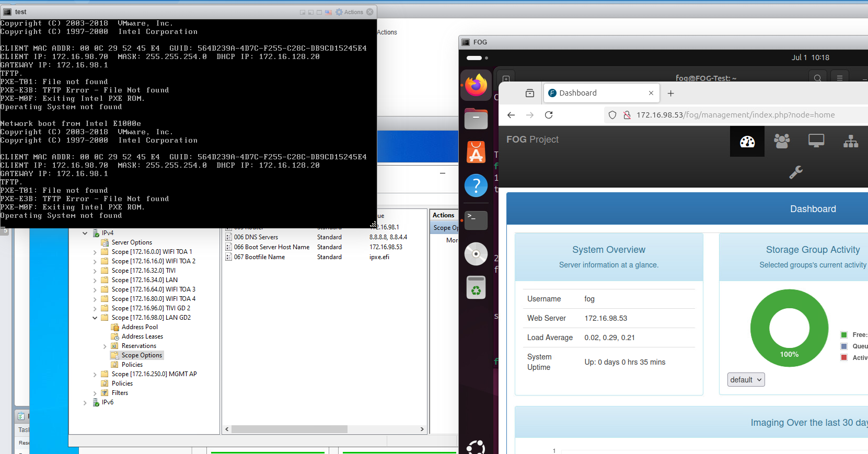Click the green Free legend swatch
The width and height of the screenshot is (868, 454).
(844, 335)
